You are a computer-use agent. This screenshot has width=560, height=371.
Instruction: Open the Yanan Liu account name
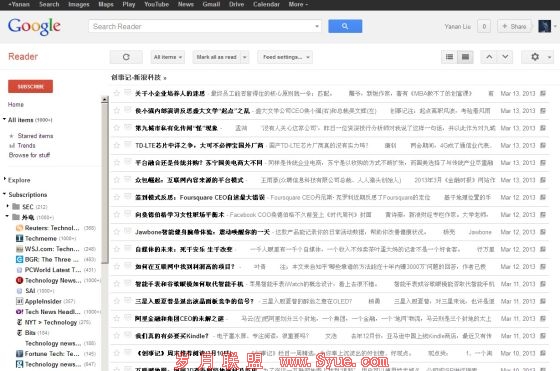tap(458, 26)
